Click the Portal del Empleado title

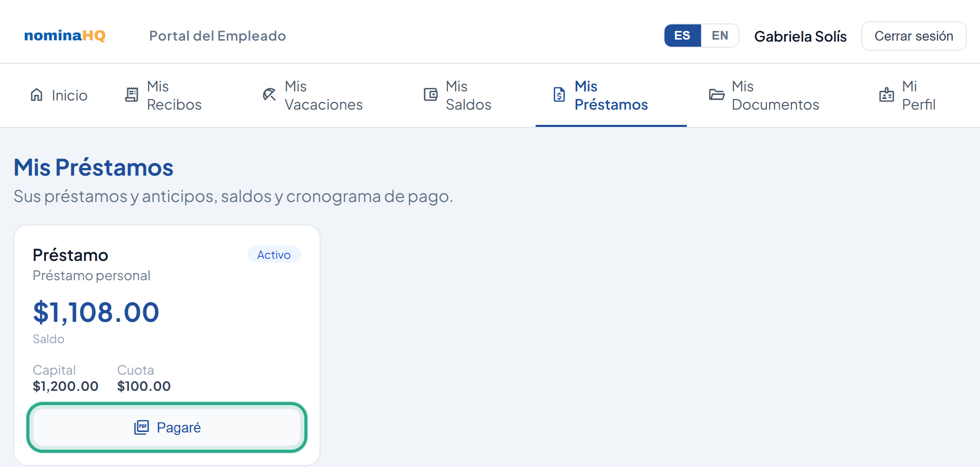click(x=218, y=36)
